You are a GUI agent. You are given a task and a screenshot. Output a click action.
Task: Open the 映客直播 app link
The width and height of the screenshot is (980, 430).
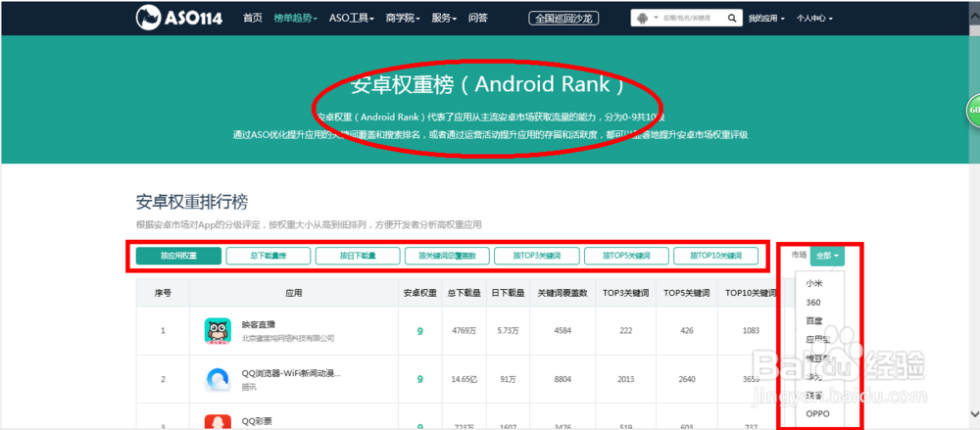point(259,325)
